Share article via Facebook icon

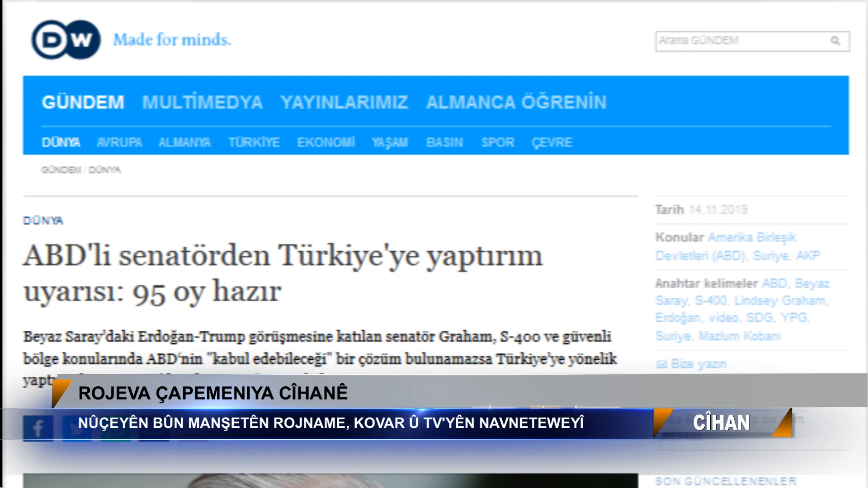pos(38,428)
